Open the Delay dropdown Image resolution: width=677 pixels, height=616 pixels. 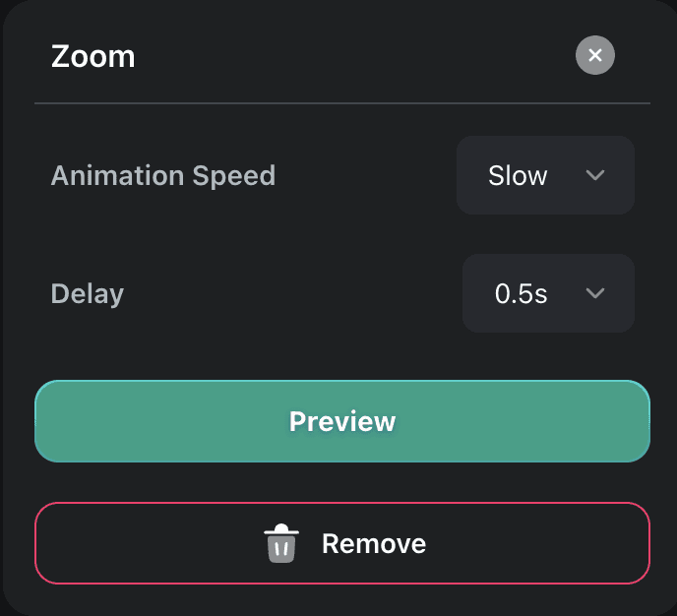[548, 293]
